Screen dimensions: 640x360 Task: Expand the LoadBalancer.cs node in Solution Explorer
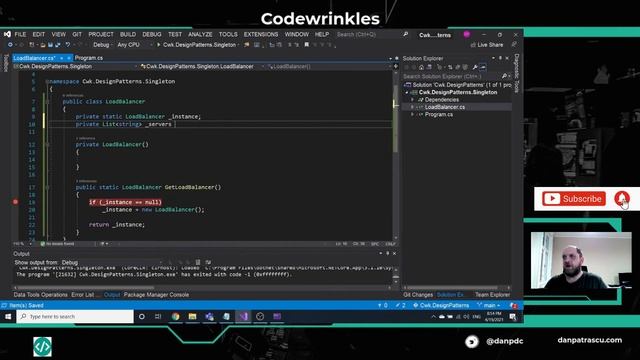[x=412, y=107]
